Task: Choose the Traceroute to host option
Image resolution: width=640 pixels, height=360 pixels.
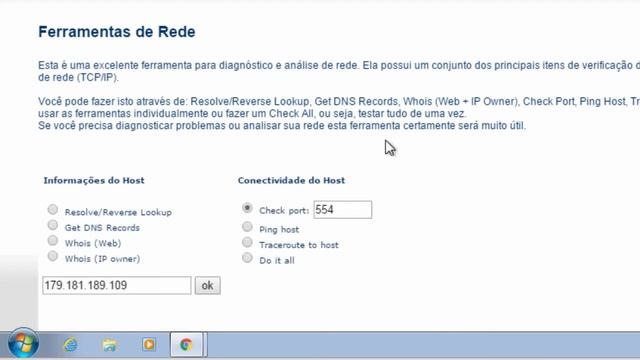Action: click(247, 242)
